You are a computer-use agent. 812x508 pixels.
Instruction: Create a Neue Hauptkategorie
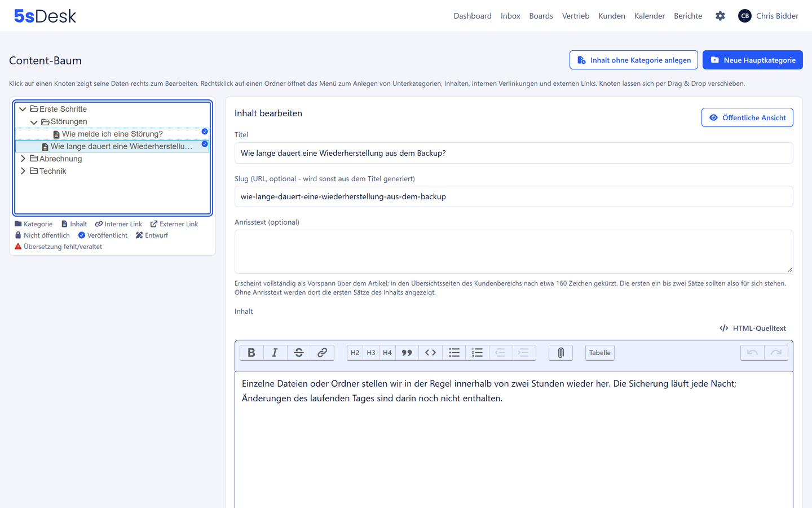752,60
